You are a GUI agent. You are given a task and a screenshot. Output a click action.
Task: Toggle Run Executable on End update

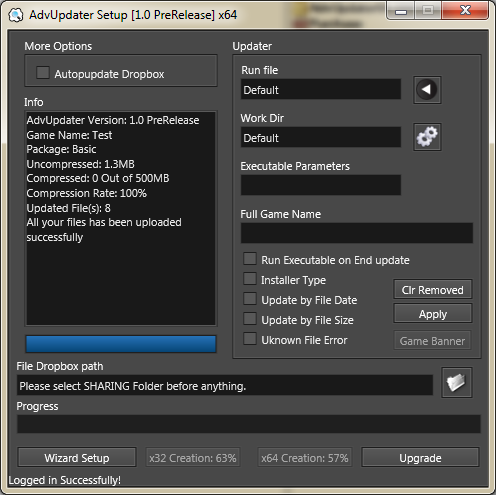pyautogui.click(x=250, y=259)
